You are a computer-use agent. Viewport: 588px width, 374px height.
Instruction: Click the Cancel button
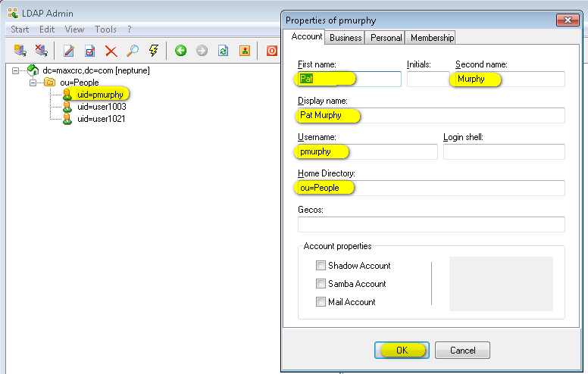[462, 350]
